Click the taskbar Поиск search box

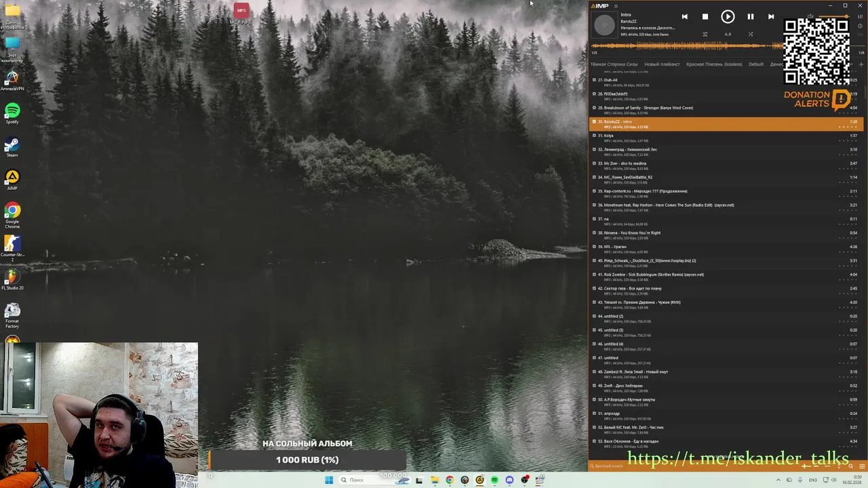(374, 480)
